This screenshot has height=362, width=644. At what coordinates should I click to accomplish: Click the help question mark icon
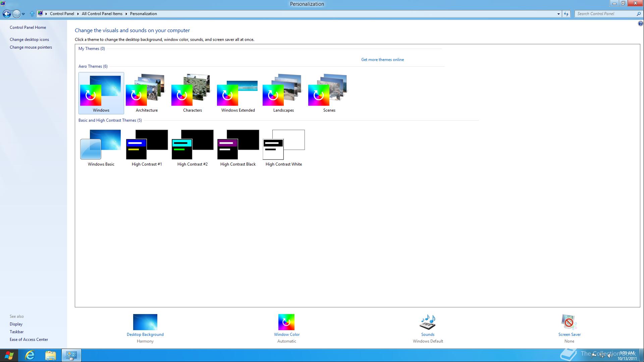(640, 23)
